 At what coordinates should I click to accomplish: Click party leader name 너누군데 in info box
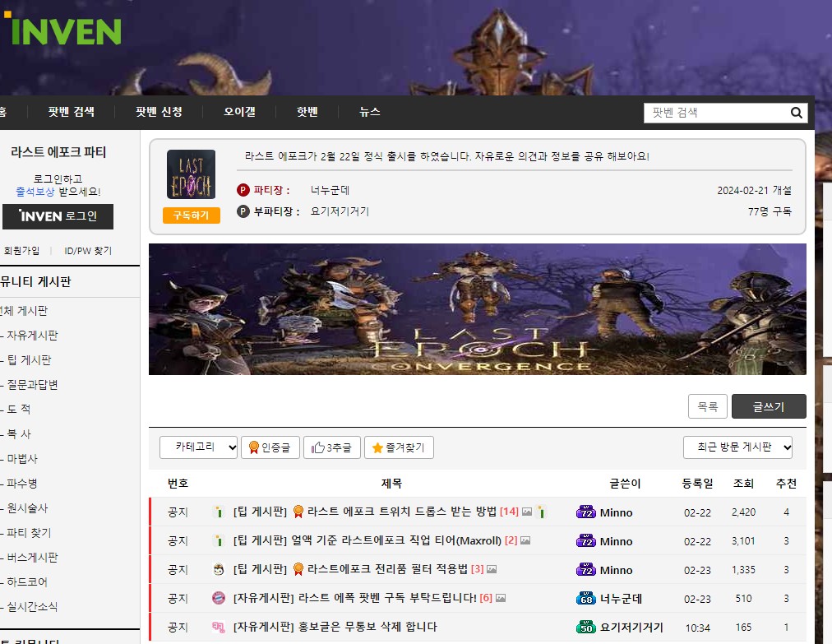click(x=330, y=190)
